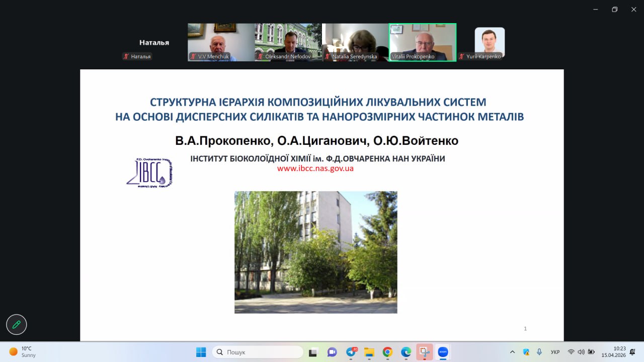Click Yurii Karpenko's muted microphone icon
Screen dimensions: 644x362
461,57
